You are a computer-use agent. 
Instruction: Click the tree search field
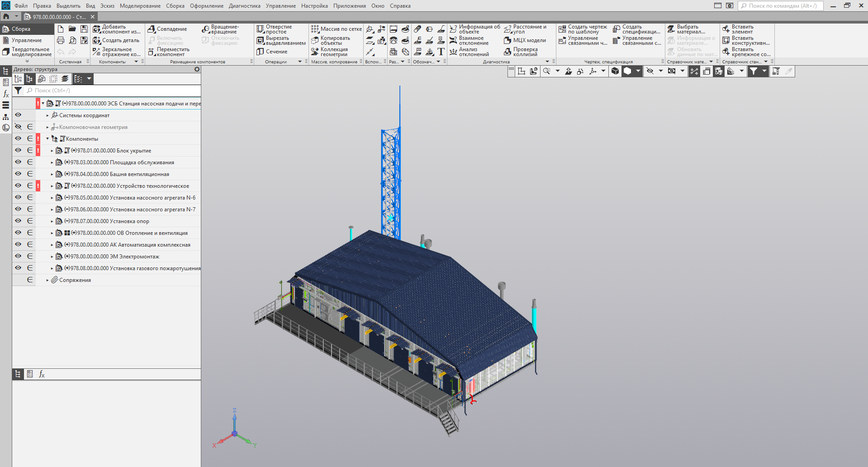[x=113, y=91]
